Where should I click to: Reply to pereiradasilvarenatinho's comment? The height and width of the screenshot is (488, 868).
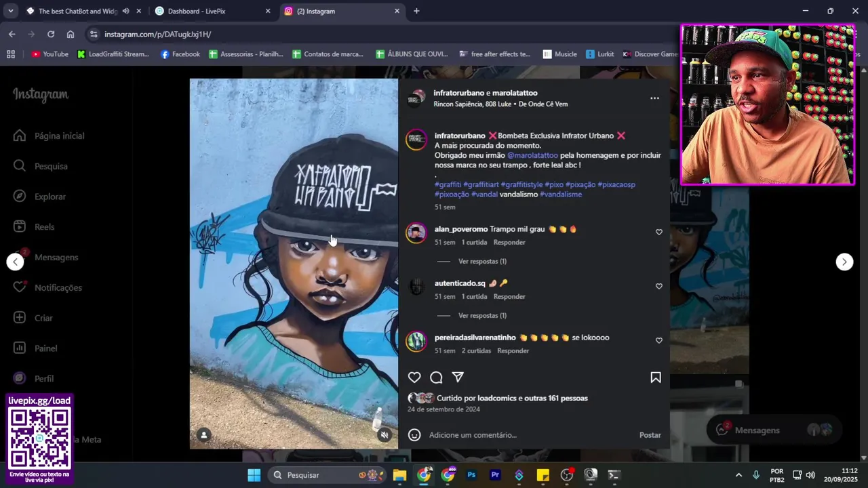(x=513, y=350)
